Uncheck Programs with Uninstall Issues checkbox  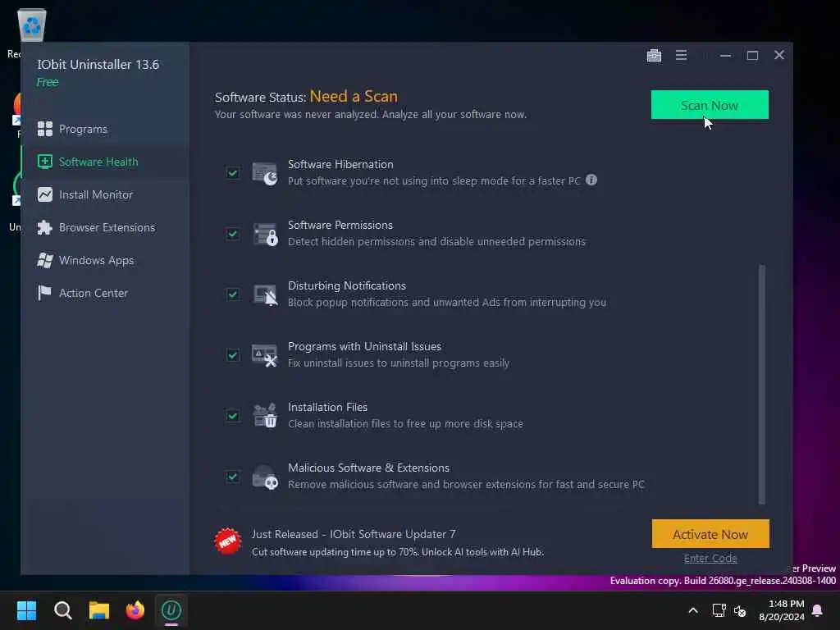point(232,354)
